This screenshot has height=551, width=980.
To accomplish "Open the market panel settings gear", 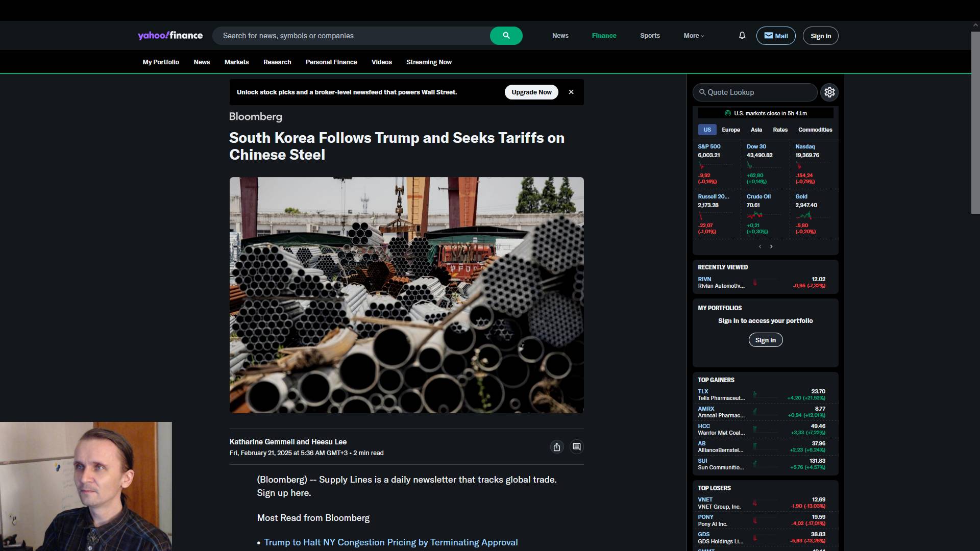I will [x=829, y=92].
